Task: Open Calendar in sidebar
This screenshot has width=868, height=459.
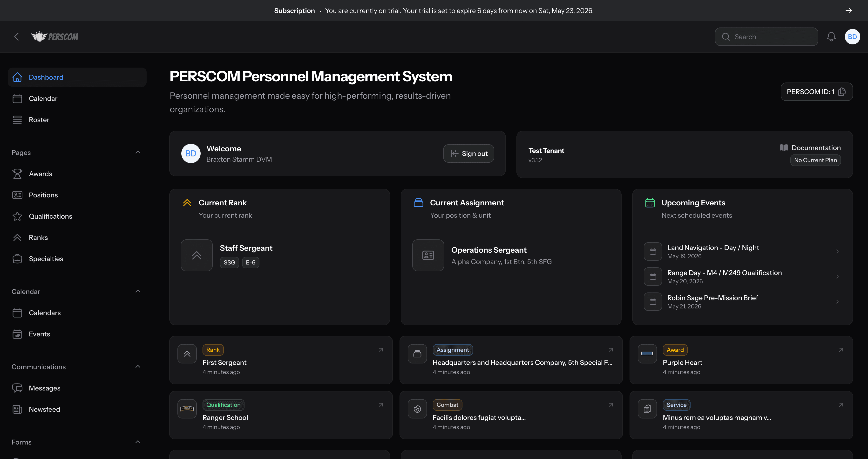Action: click(x=77, y=98)
